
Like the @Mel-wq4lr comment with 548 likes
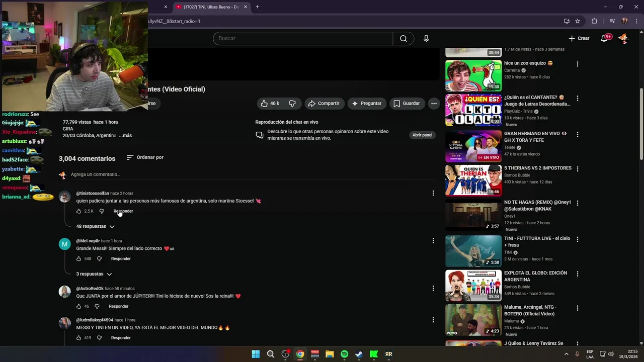click(x=79, y=259)
